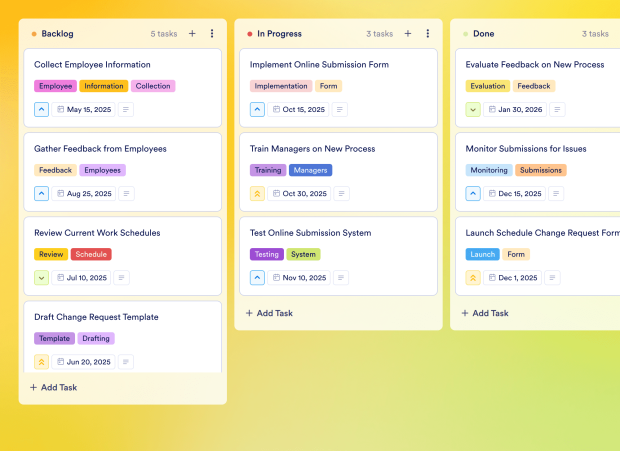Click the blue Managers tag
Viewport: 620px width, 451px height.
310,170
